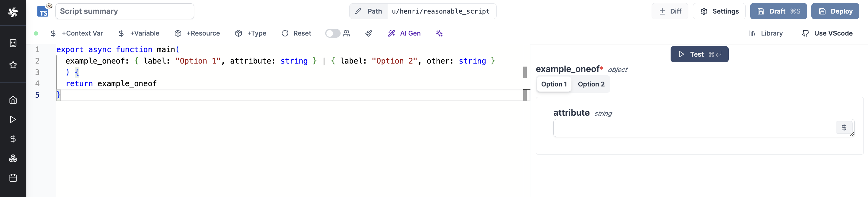
Task: Open the Home page from the sidebar
Action: pos(13,100)
